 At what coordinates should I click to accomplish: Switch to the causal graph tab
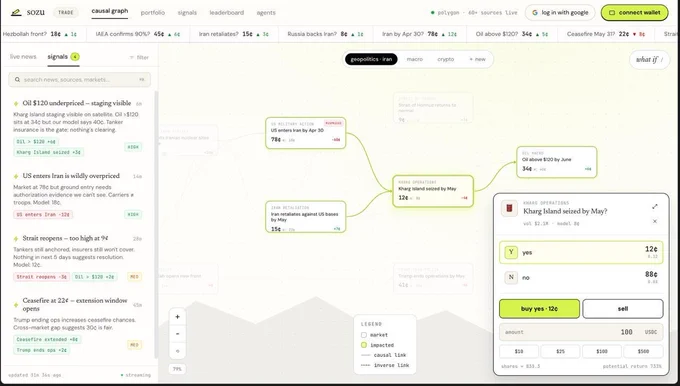110,11
